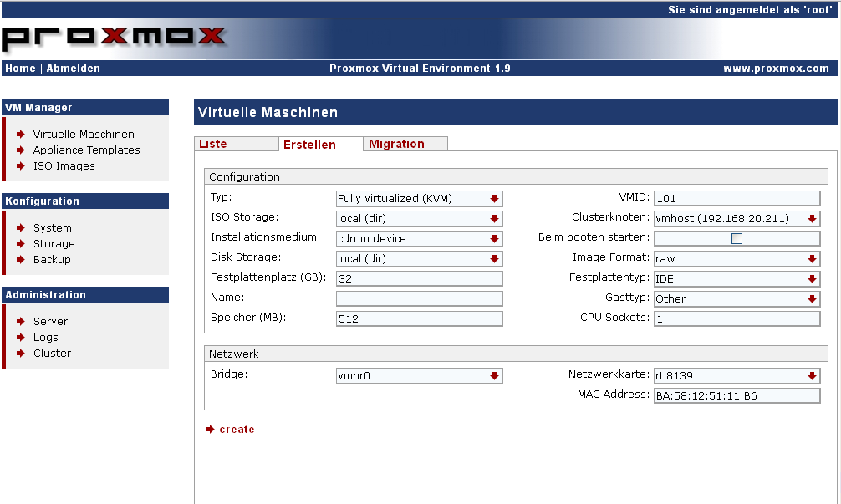Open the Disk Storage dropdown
This screenshot has width=841, height=504.
tap(419, 258)
